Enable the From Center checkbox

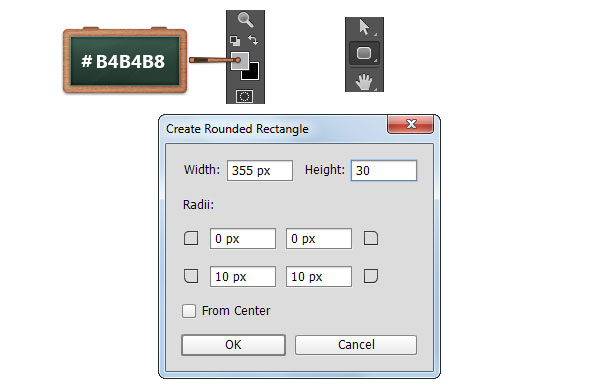[x=189, y=311]
